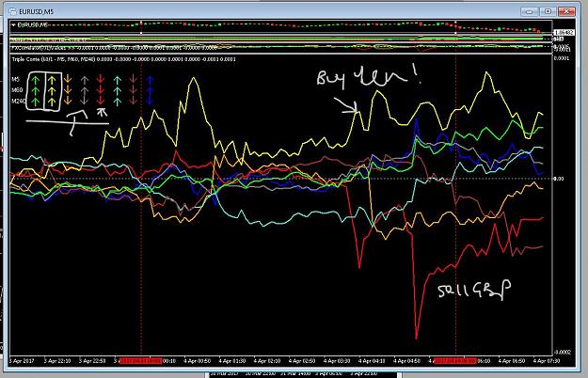Click the orange down arrow in M240 row
Screen dimensions: 588x378
tap(68, 101)
